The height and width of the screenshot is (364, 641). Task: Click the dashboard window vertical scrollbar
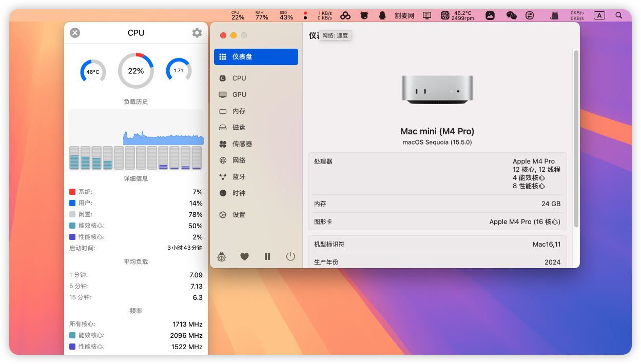click(x=576, y=138)
